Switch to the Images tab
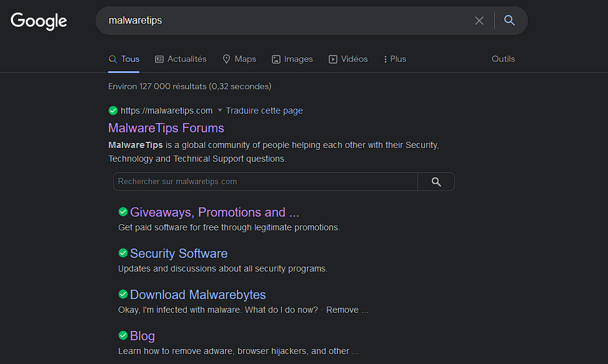Viewport: 608px width, 364px height. (x=292, y=59)
